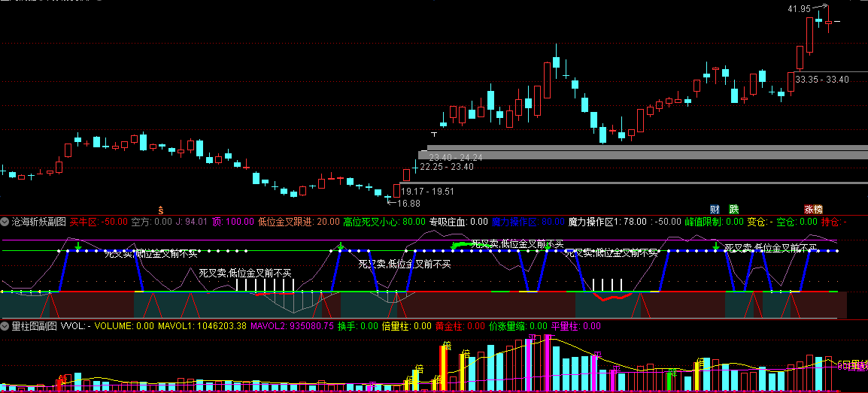Screen dimensions: 868x393
Task: Expand the 量柱图副图 indicator dropdown arrow
Action: [x=5, y=326]
